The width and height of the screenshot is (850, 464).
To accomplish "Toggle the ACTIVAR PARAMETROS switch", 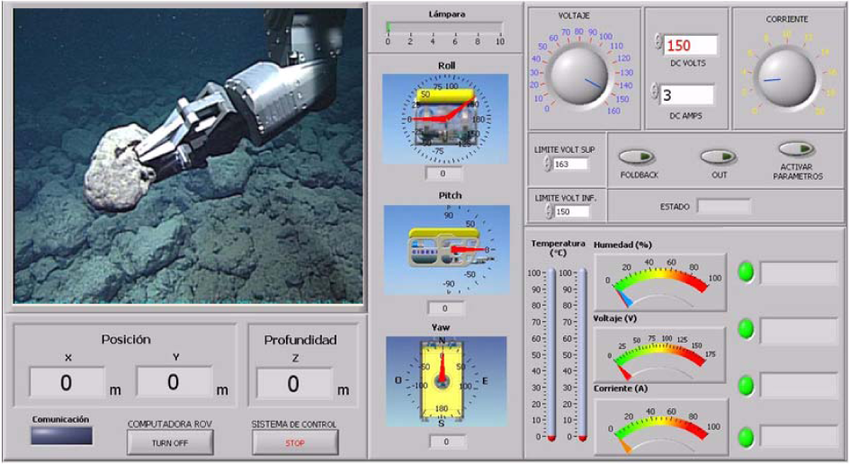I will [x=797, y=149].
